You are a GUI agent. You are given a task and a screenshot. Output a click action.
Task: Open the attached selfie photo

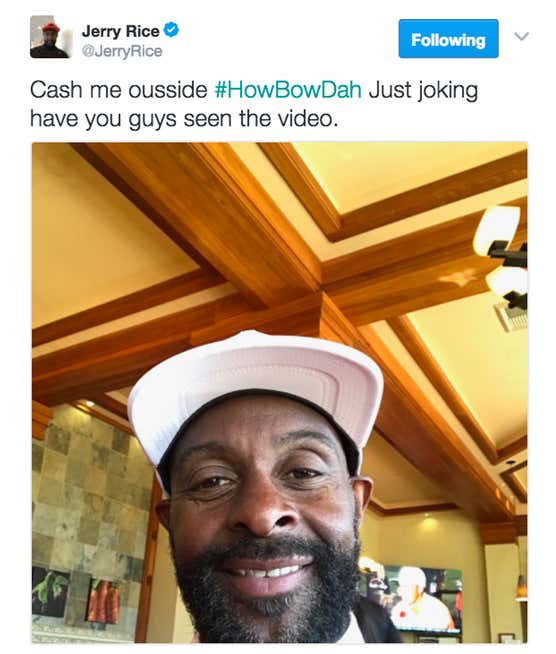[x=279, y=393]
